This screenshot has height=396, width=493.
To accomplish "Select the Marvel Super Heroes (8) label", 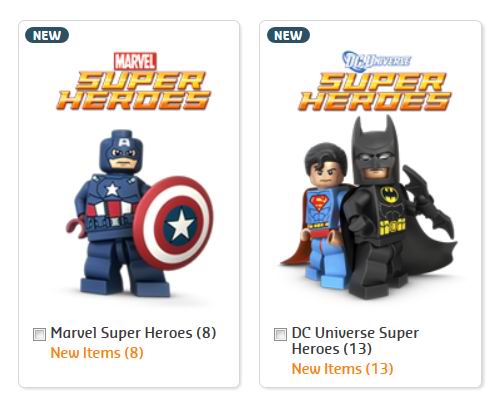I will [x=133, y=333].
